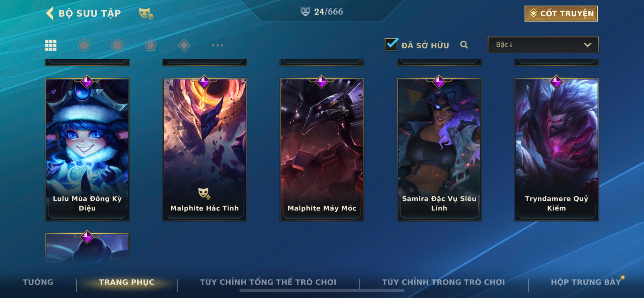Filter by the diamond rarity icon
This screenshot has height=298, width=644.
coord(184,45)
